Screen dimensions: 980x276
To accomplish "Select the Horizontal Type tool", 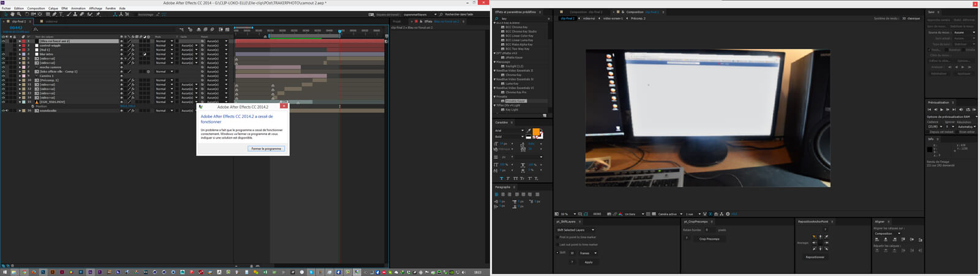I will click(61, 14).
